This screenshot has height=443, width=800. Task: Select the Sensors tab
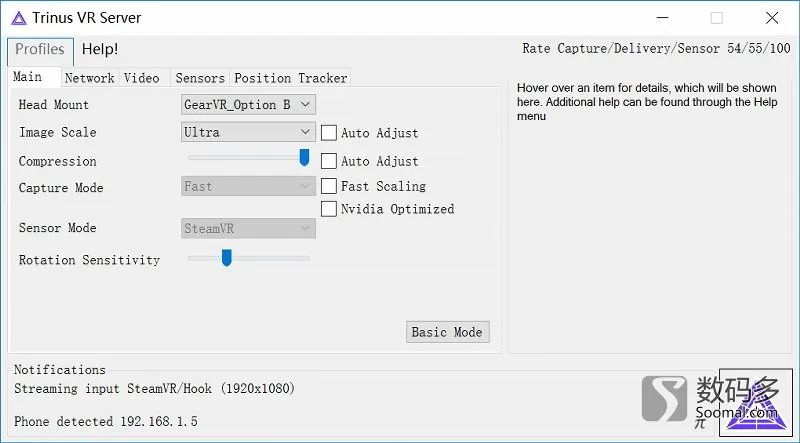click(x=200, y=78)
